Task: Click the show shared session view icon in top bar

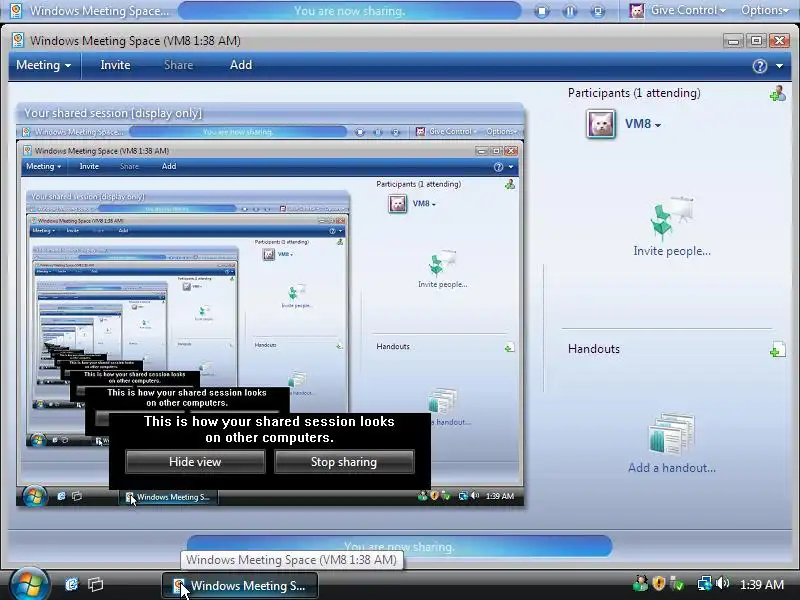Action: (598, 11)
